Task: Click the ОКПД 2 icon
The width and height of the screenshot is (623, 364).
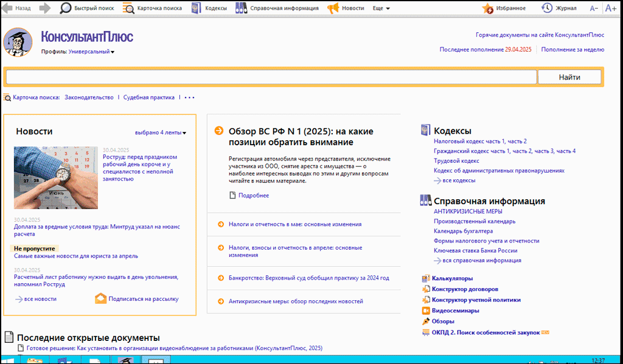Action: tap(425, 332)
